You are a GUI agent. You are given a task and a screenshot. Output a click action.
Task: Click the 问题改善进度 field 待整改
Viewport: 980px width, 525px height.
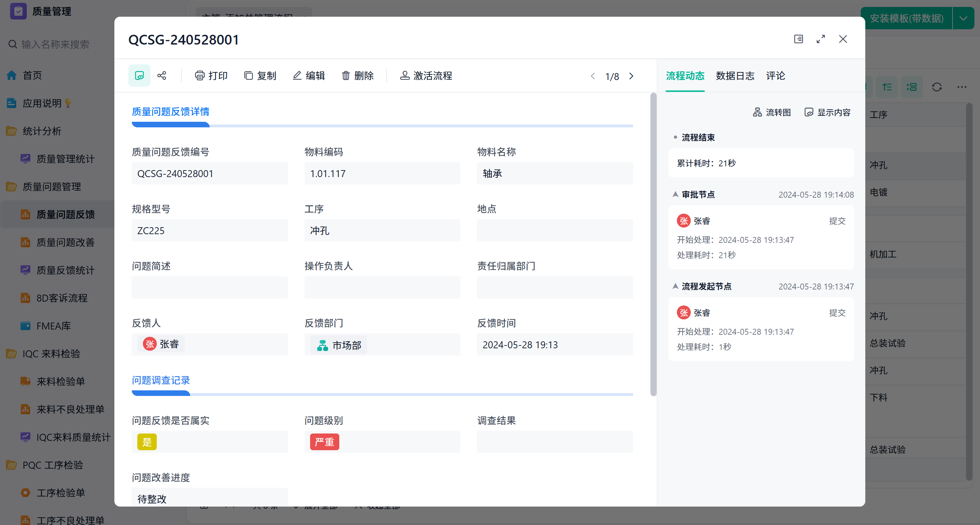(x=210, y=498)
